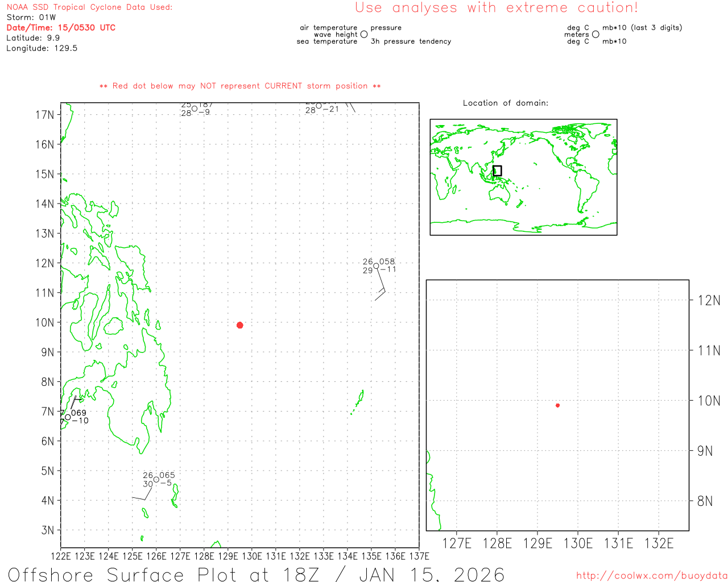
Task: Click the 'pressure' legend label
Action: 386,28
